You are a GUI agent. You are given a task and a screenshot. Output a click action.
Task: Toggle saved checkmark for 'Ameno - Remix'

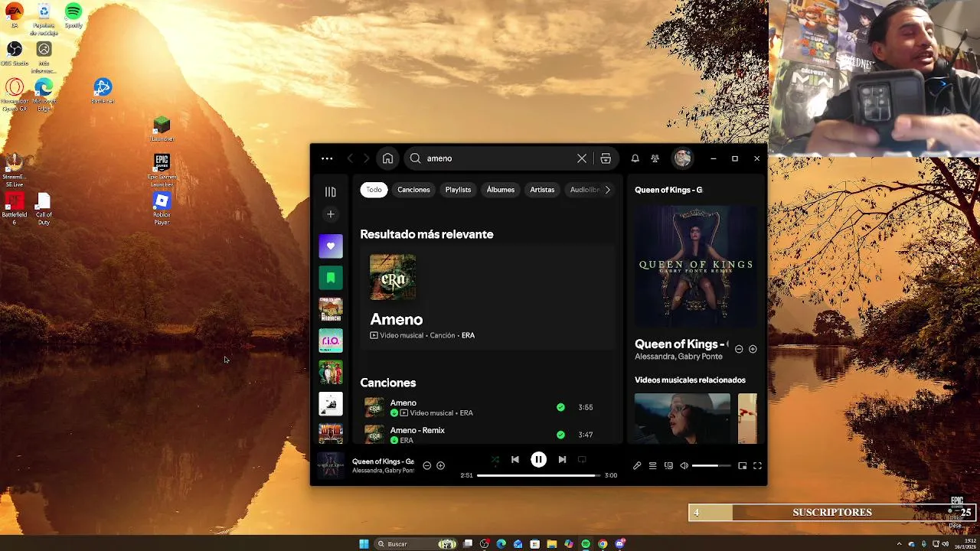[560, 435]
